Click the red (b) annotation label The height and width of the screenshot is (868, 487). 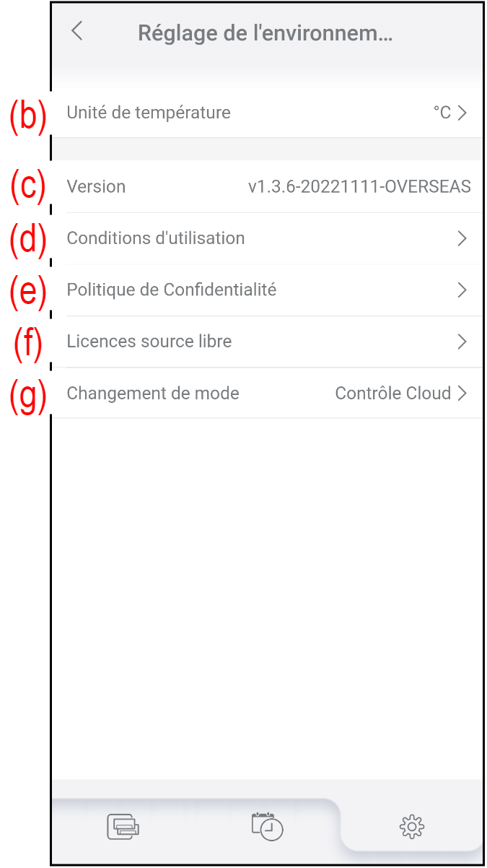[27, 116]
